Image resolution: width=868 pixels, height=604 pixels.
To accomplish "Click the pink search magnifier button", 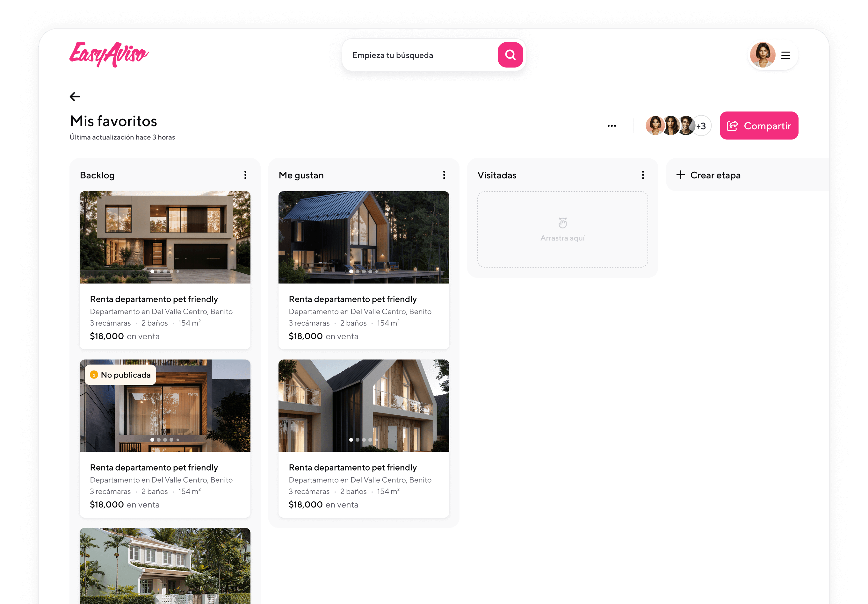I will click(x=510, y=55).
